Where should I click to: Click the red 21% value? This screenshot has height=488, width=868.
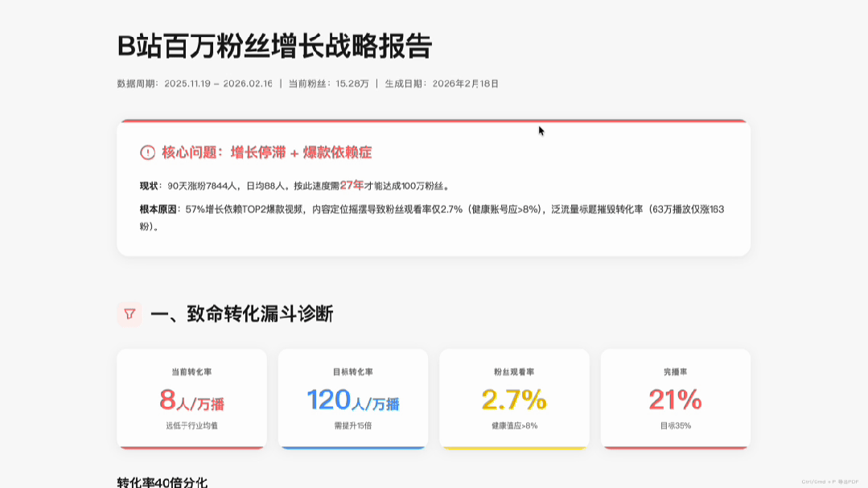676,400
